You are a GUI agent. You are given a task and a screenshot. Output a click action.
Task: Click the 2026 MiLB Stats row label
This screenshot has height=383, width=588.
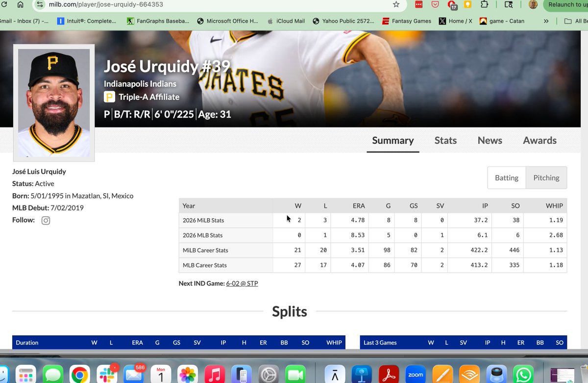point(203,221)
